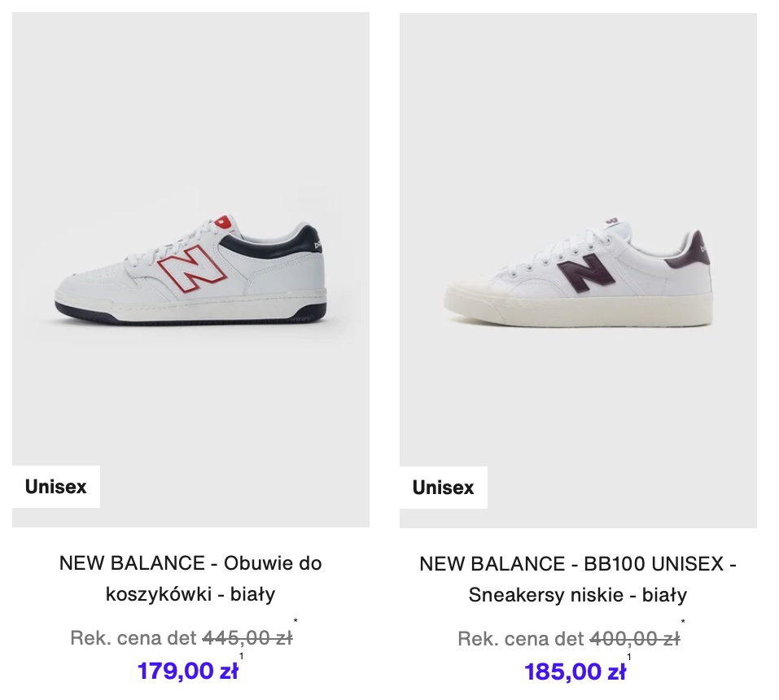Click footnote marker 1 next to 185,00 zł
This screenshot has height=700, width=779.
(629, 658)
